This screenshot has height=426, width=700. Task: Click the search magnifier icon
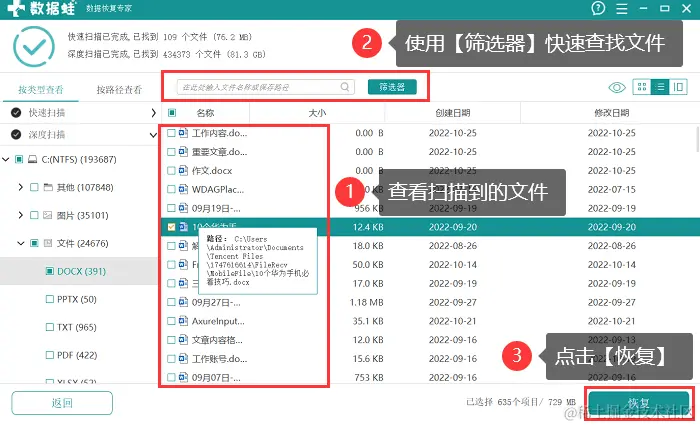(x=345, y=87)
